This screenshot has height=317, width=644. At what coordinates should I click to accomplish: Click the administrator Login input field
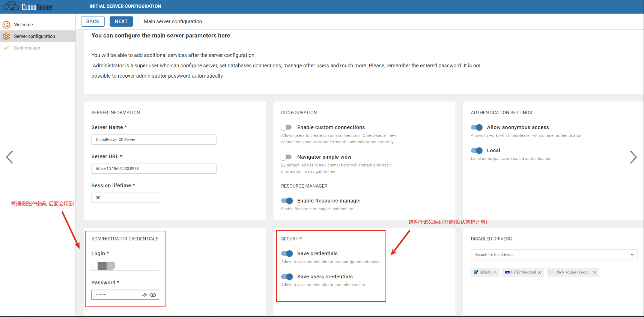coord(125,266)
